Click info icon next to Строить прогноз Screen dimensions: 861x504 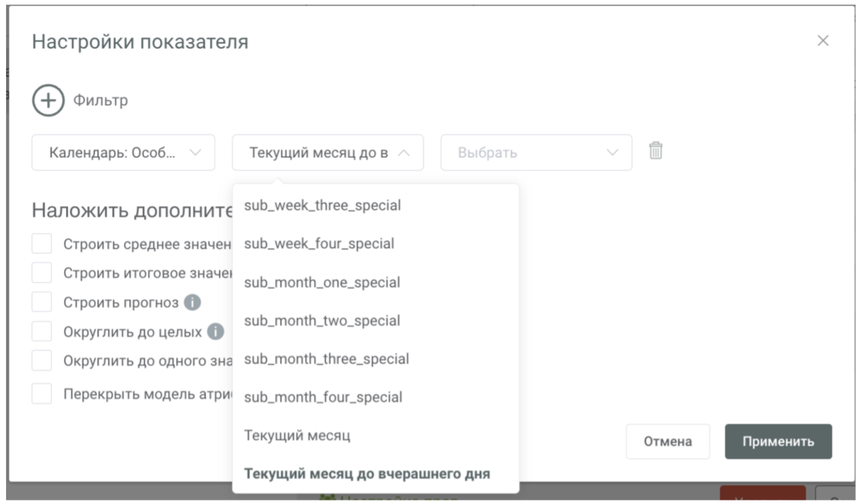(x=192, y=302)
